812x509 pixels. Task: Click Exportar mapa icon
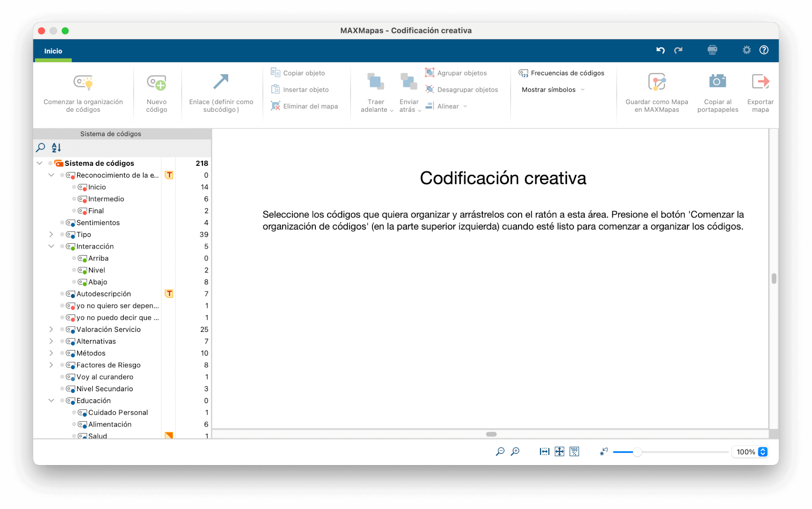click(760, 81)
